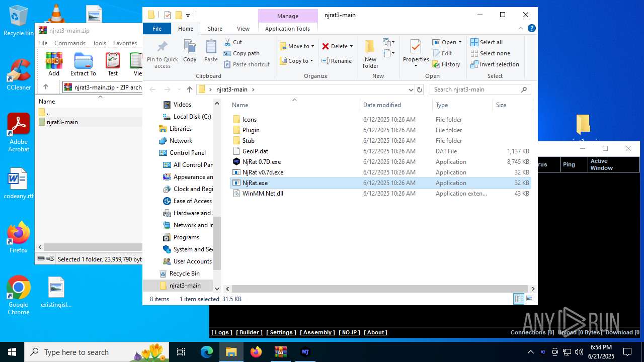Open CCleaner desktop shortcut
644x362 pixels.
[x=19, y=75]
